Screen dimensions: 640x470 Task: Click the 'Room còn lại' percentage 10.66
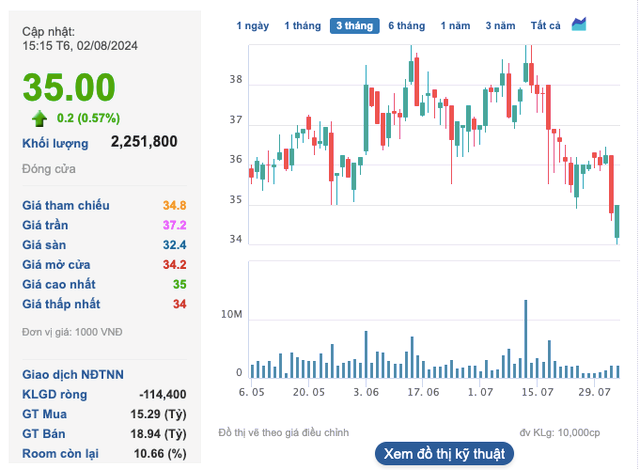(159, 454)
